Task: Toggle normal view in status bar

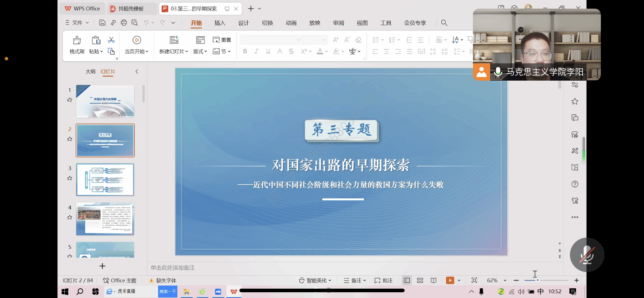Action: coord(407,280)
